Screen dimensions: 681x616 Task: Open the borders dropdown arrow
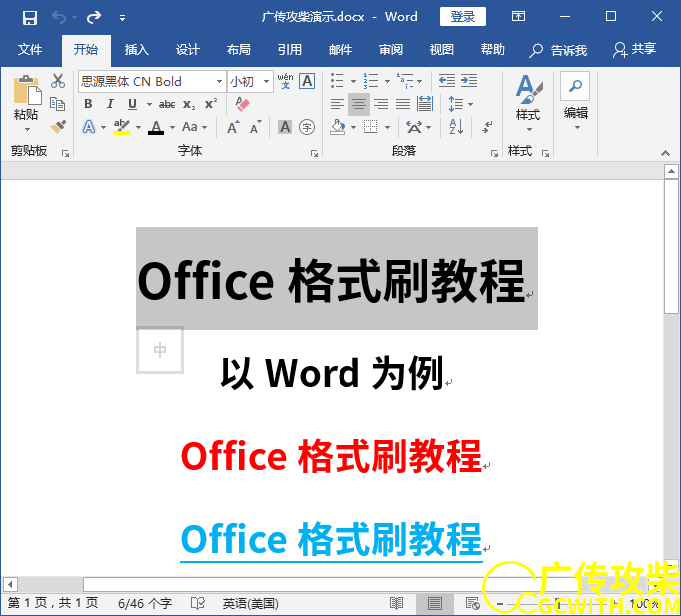click(387, 127)
